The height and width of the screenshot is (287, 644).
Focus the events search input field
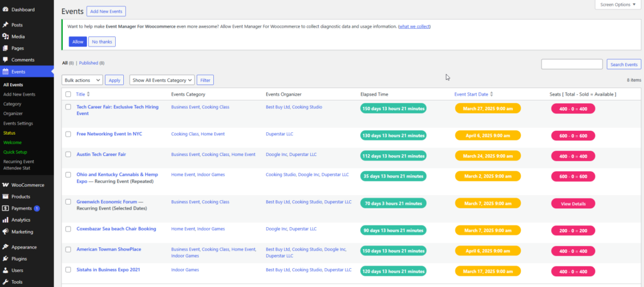(572, 64)
